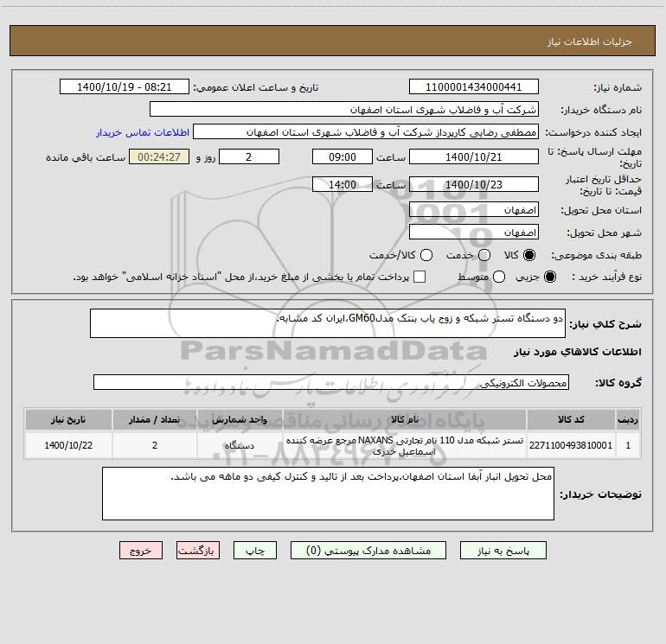The height and width of the screenshot is (644, 666).
Task: Click the price validity date 1400/10/23 field
Action: pos(474,184)
